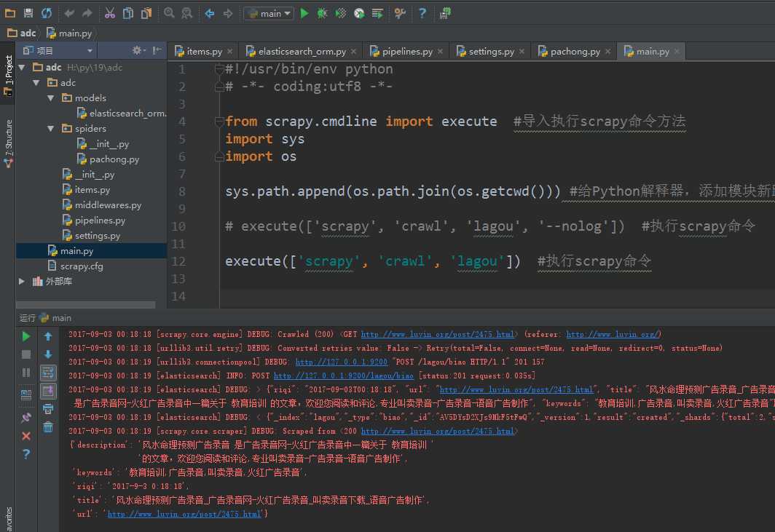The width and height of the screenshot is (775, 532).
Task: Open the 127.0.0.1:9200 lagou/biao link
Action: (x=344, y=376)
